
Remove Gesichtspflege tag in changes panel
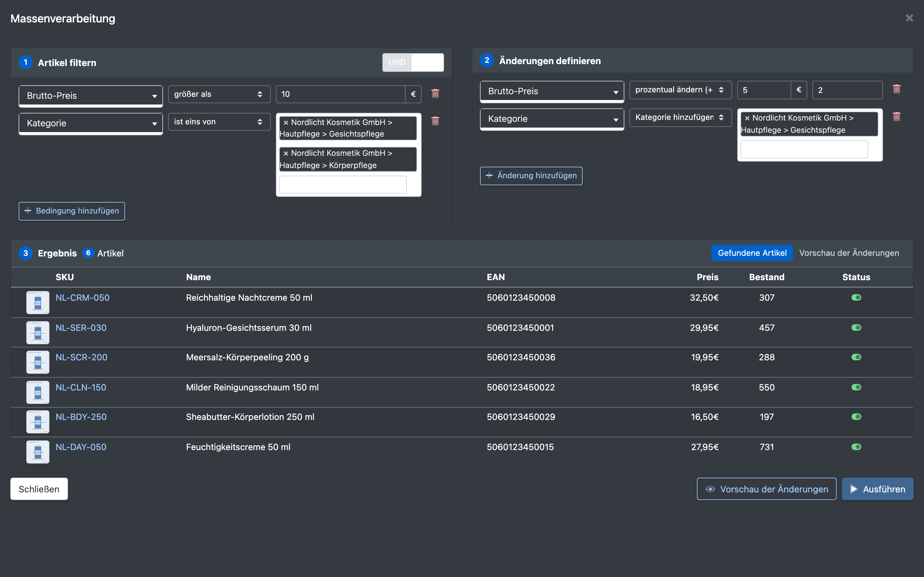pyautogui.click(x=747, y=118)
